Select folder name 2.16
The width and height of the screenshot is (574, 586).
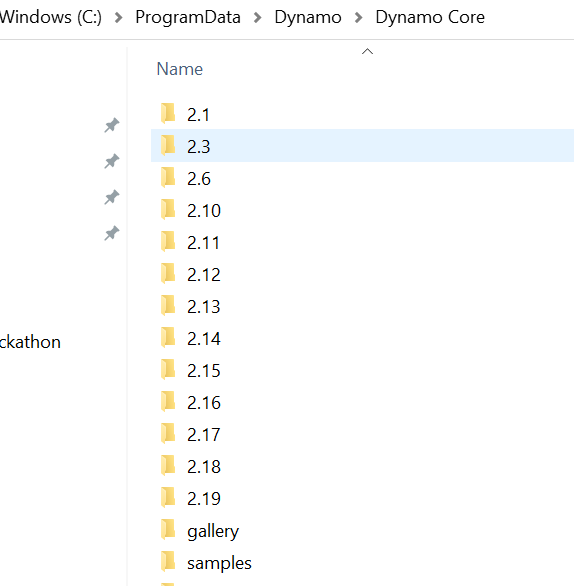(x=204, y=403)
